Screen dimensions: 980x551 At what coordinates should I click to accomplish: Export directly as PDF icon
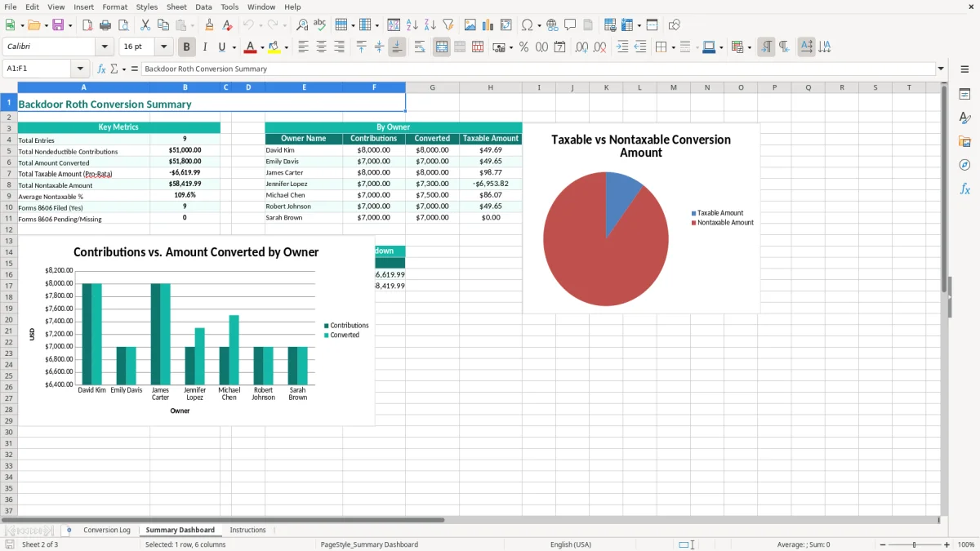point(87,25)
